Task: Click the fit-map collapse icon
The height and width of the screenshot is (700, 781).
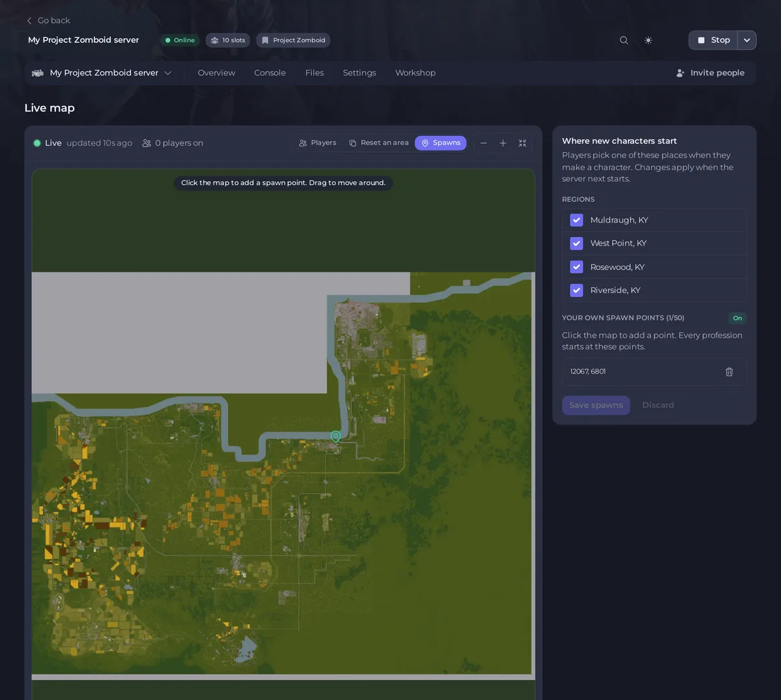Action: [522, 143]
